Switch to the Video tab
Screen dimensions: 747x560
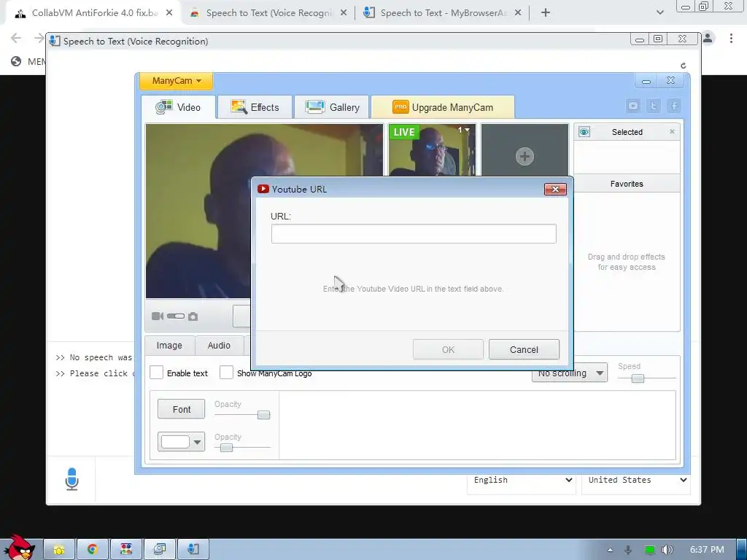[x=179, y=107]
